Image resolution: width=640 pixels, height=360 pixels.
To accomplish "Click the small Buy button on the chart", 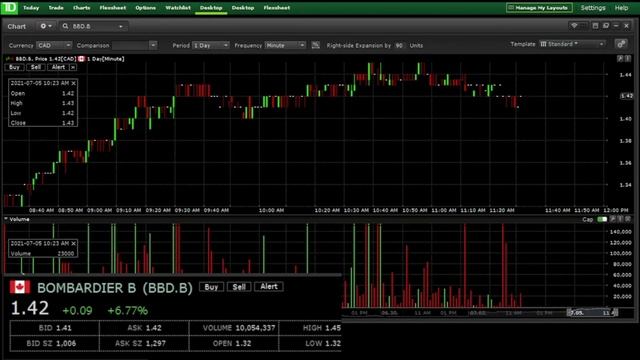I will click(x=14, y=67).
